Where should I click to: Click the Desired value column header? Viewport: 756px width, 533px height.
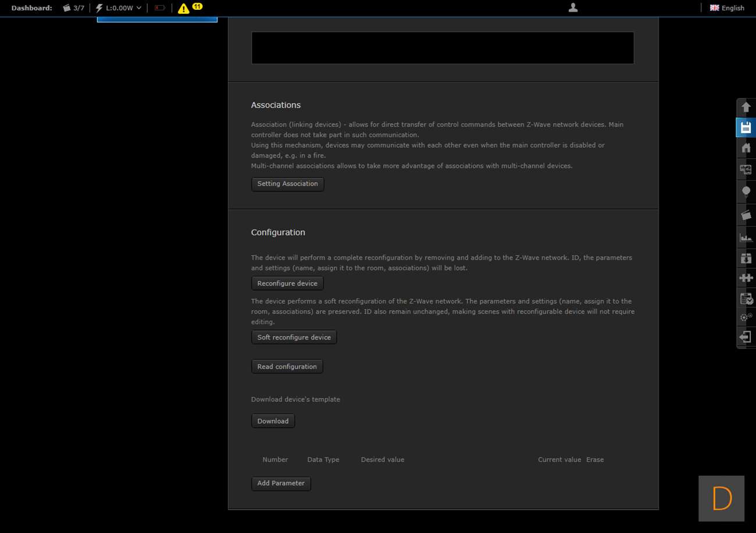pyautogui.click(x=383, y=460)
